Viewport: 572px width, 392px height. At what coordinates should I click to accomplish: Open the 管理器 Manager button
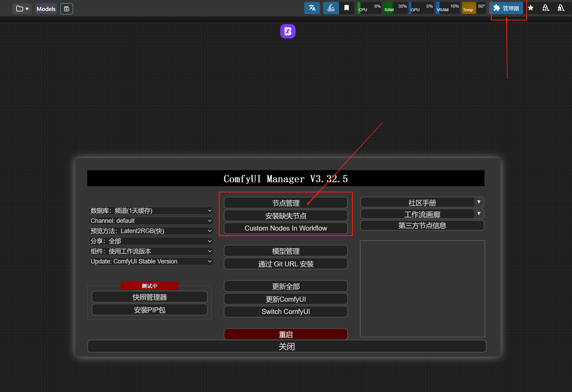506,8
